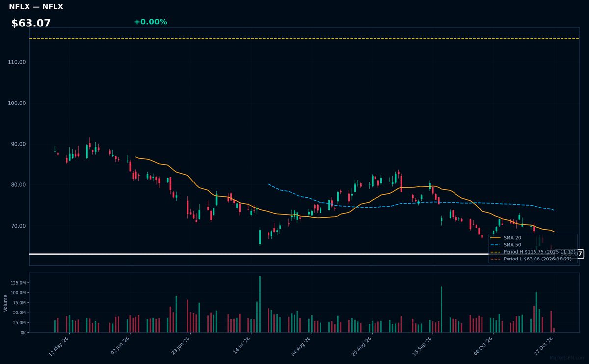This screenshot has height=364, width=589.
Task: Click the tallest green volume bar in July
Action: point(260,304)
